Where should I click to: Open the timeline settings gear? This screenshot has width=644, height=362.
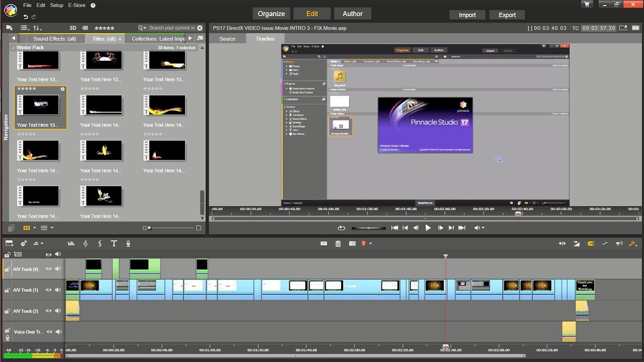pos(24,243)
